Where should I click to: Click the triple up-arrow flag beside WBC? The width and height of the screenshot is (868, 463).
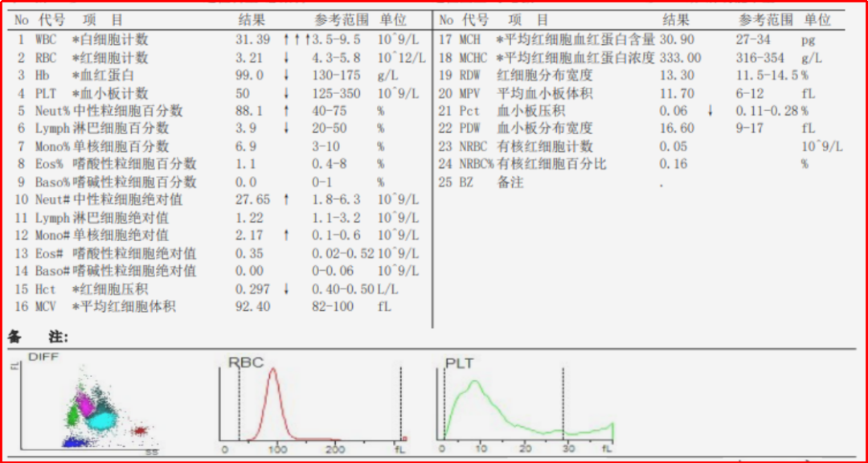click(296, 40)
